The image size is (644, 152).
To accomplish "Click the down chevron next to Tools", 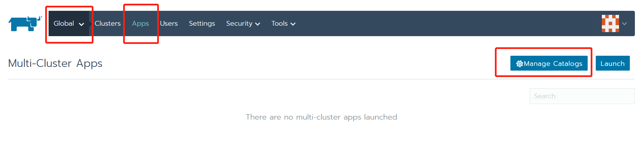I will coord(293,24).
